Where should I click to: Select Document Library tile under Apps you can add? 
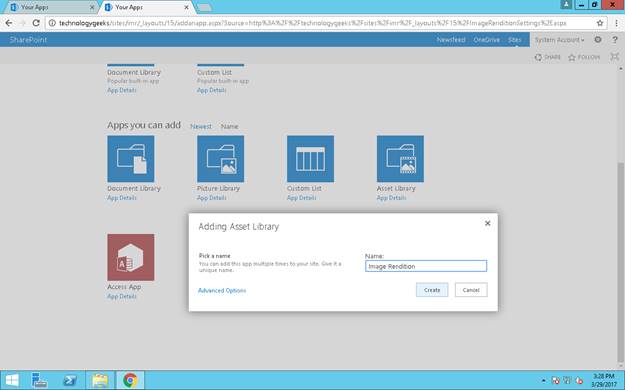click(131, 159)
